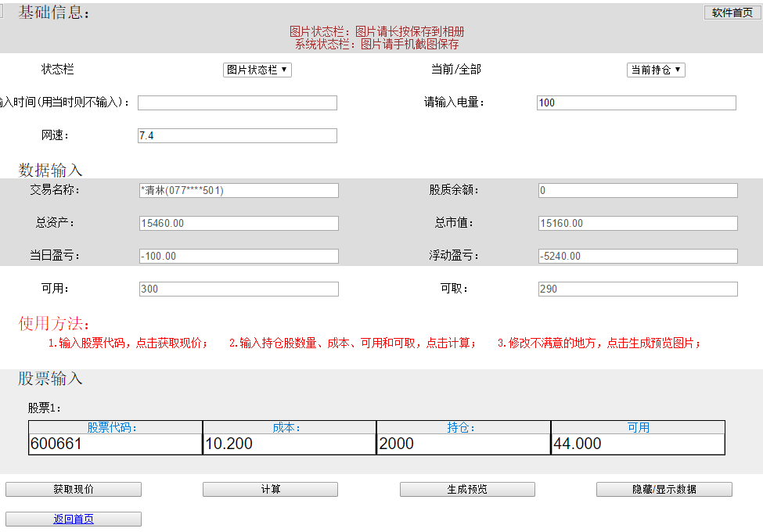Click the 当日盈亏: label
Viewport: 763px width, 532px height.
coord(55,255)
